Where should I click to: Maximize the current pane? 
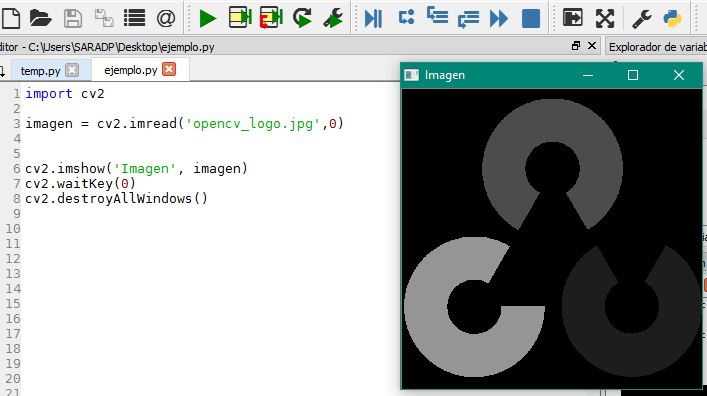tap(573, 18)
